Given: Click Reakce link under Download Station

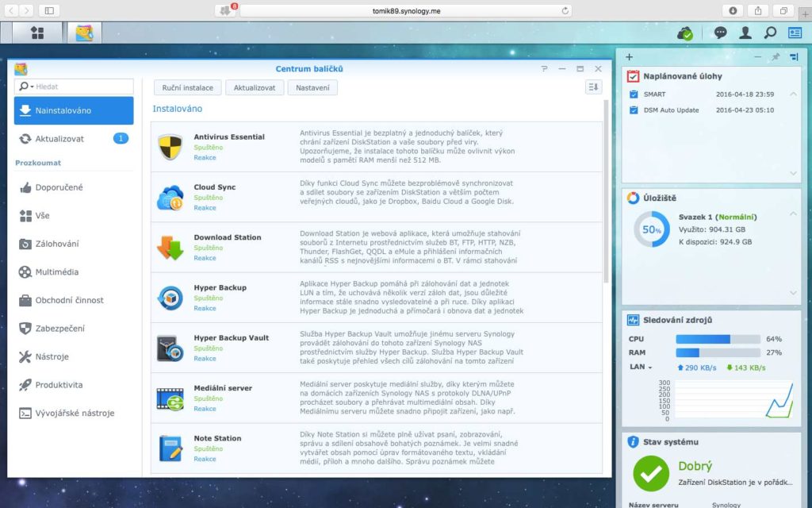Looking at the screenshot, I should coord(205,258).
